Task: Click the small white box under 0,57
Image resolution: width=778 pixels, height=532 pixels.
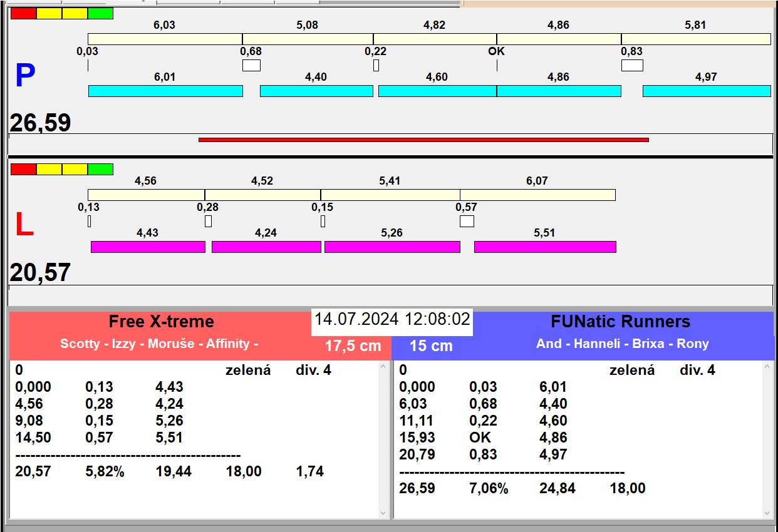Action: 467,221
